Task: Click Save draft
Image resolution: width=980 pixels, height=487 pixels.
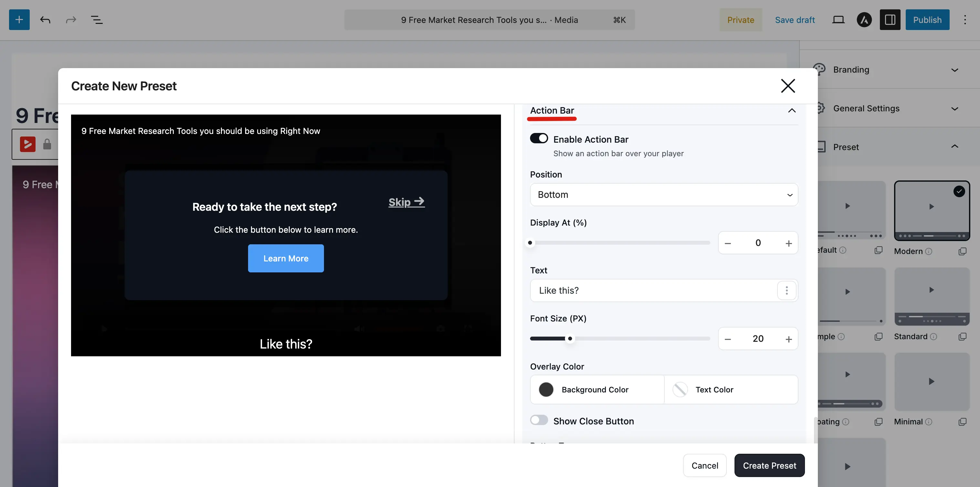Action: point(795,20)
